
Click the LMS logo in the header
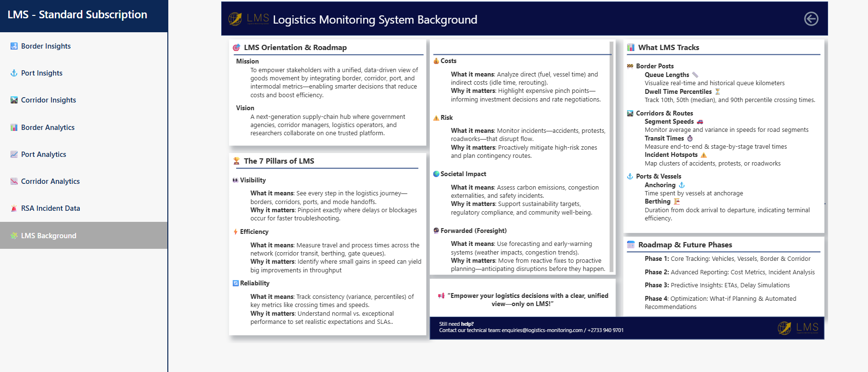click(x=248, y=19)
